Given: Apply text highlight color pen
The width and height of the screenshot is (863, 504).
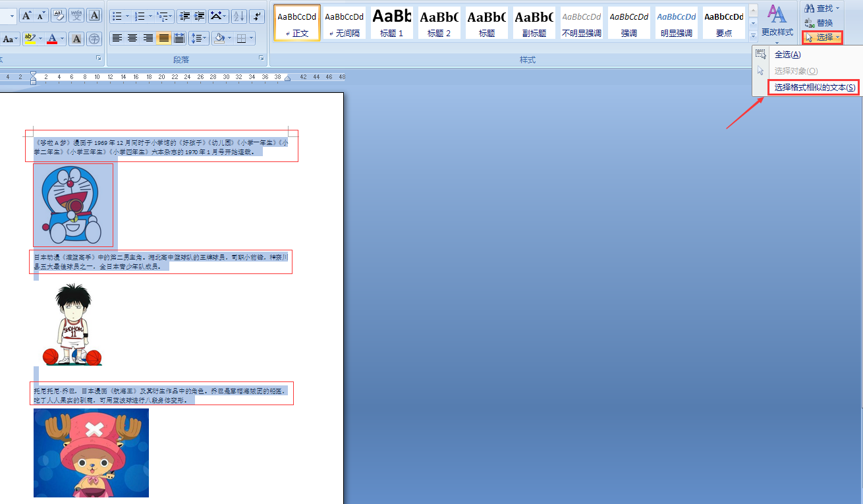Looking at the screenshot, I should point(29,39).
